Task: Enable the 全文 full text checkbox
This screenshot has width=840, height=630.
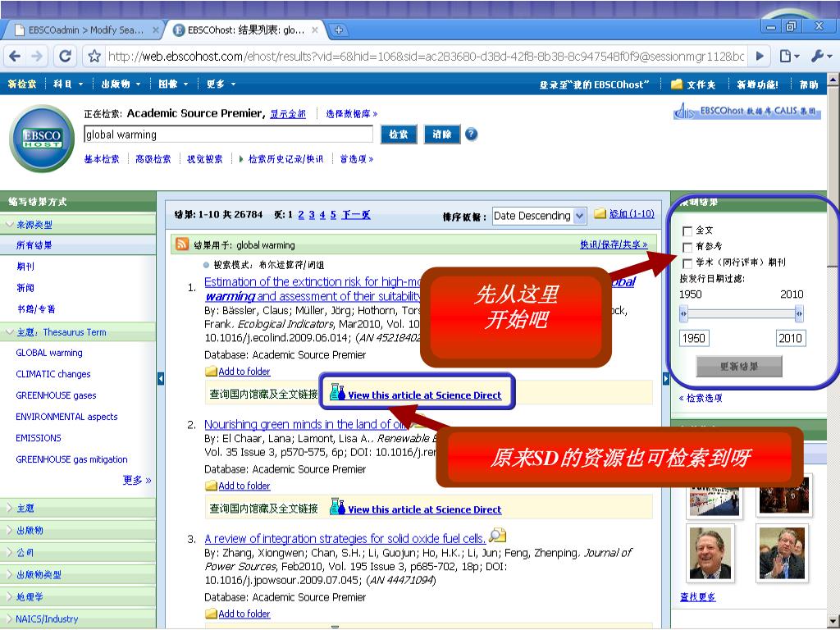Action: [x=687, y=231]
